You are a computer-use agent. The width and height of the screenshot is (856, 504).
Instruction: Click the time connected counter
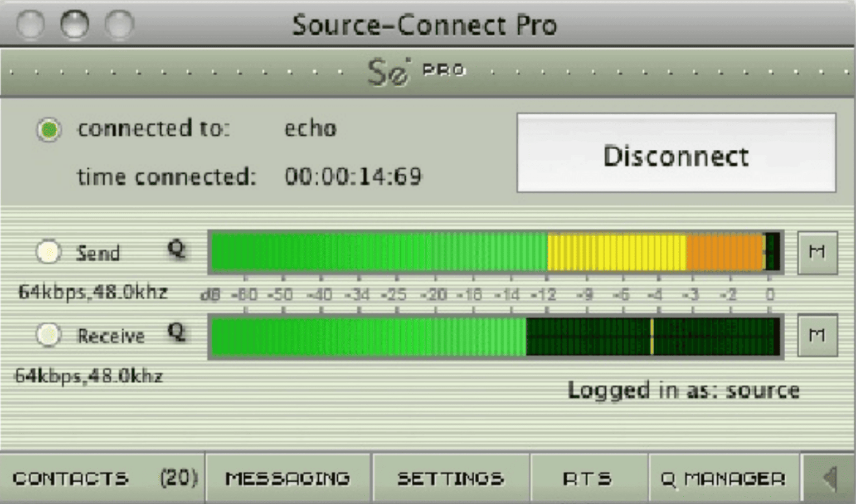coord(353,177)
